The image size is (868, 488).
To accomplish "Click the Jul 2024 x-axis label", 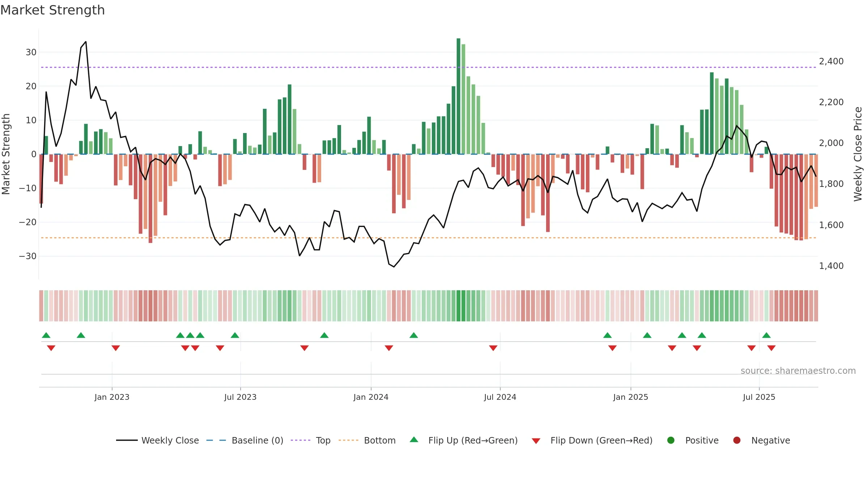I will 500,397.
